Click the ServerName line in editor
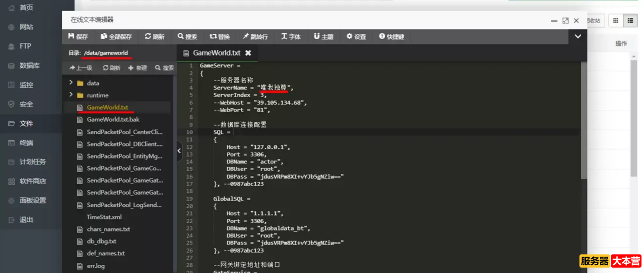The image size is (644, 273). click(253, 87)
